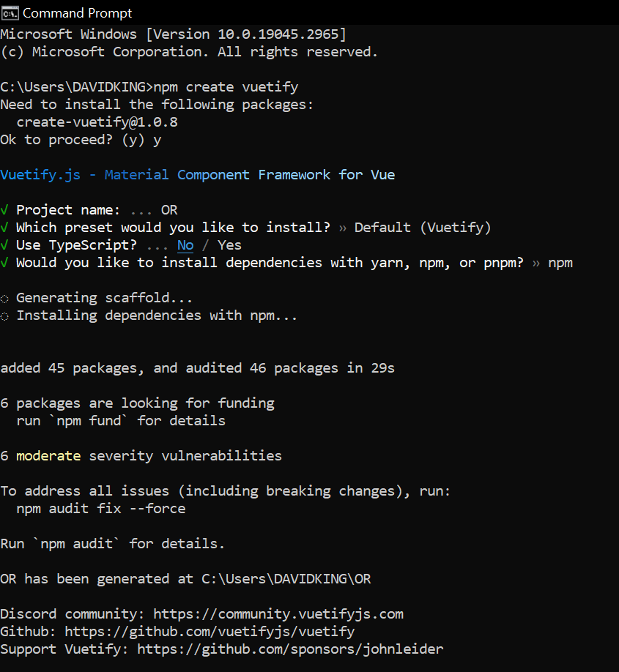This screenshot has width=619, height=672.
Task: Click the checkmark beside Use TypeScript
Action: (4, 245)
